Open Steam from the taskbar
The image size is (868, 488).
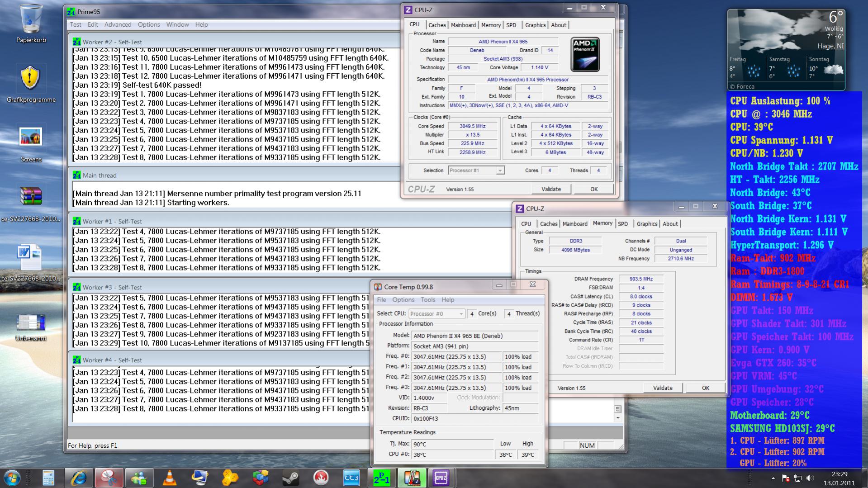click(290, 478)
